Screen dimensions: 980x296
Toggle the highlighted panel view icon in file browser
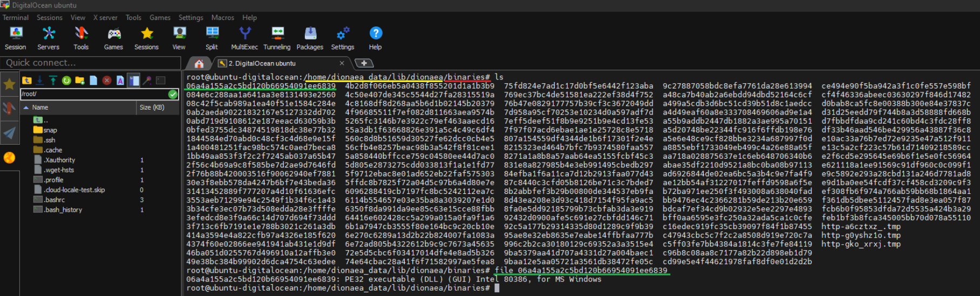pyautogui.click(x=133, y=80)
